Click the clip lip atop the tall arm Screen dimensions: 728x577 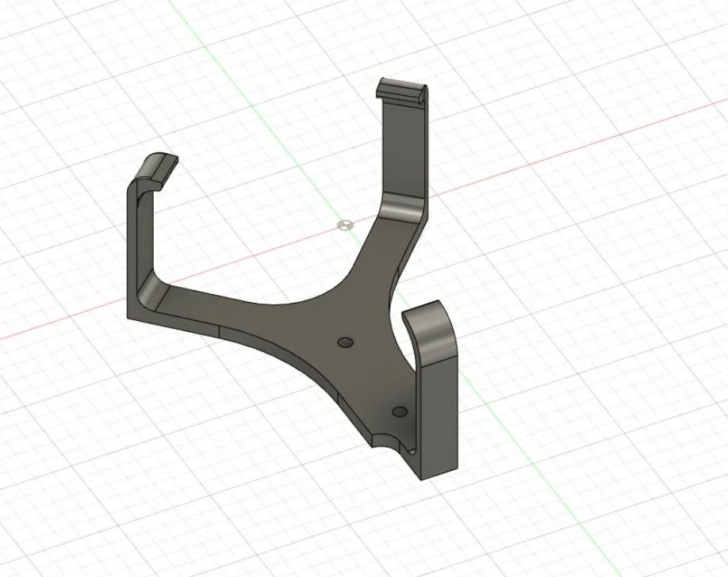point(401,90)
